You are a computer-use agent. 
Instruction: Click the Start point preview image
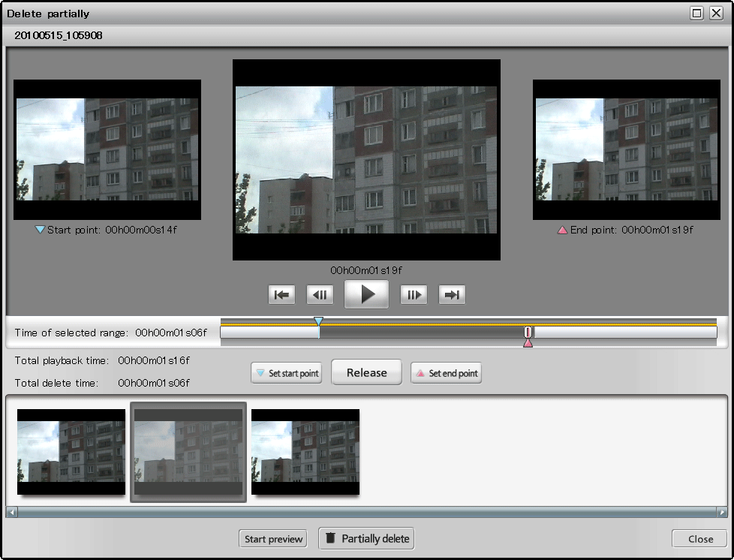[107, 149]
